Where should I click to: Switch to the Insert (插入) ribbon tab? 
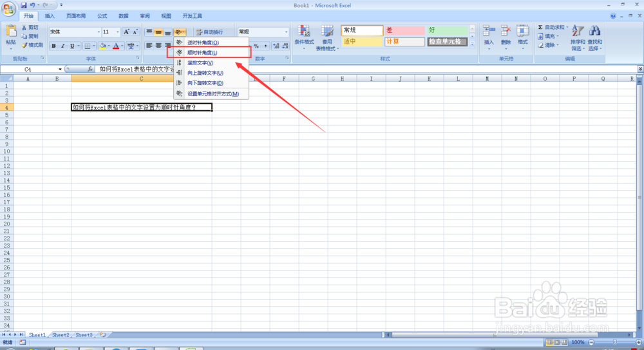pyautogui.click(x=50, y=16)
